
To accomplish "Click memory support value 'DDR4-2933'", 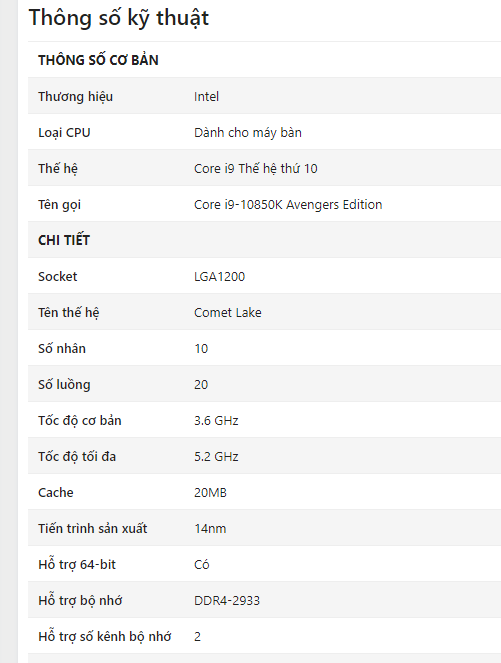I will click(x=227, y=600).
